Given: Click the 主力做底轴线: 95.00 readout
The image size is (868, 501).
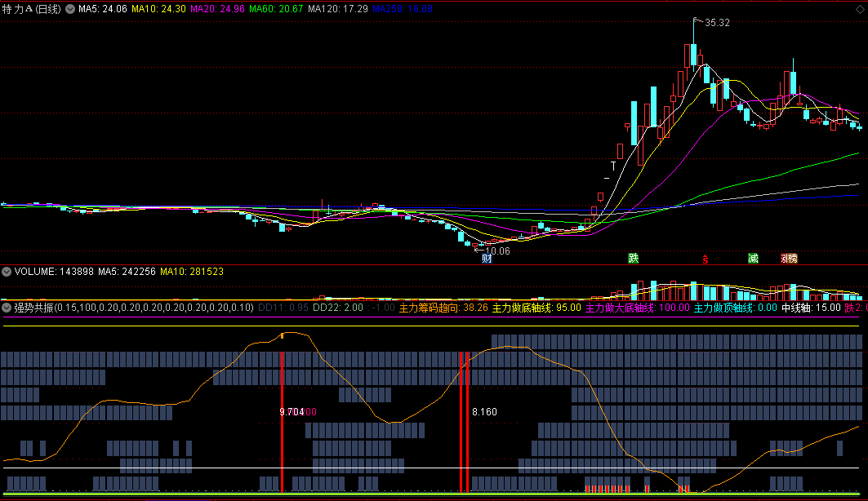Looking at the screenshot, I should 536,308.
